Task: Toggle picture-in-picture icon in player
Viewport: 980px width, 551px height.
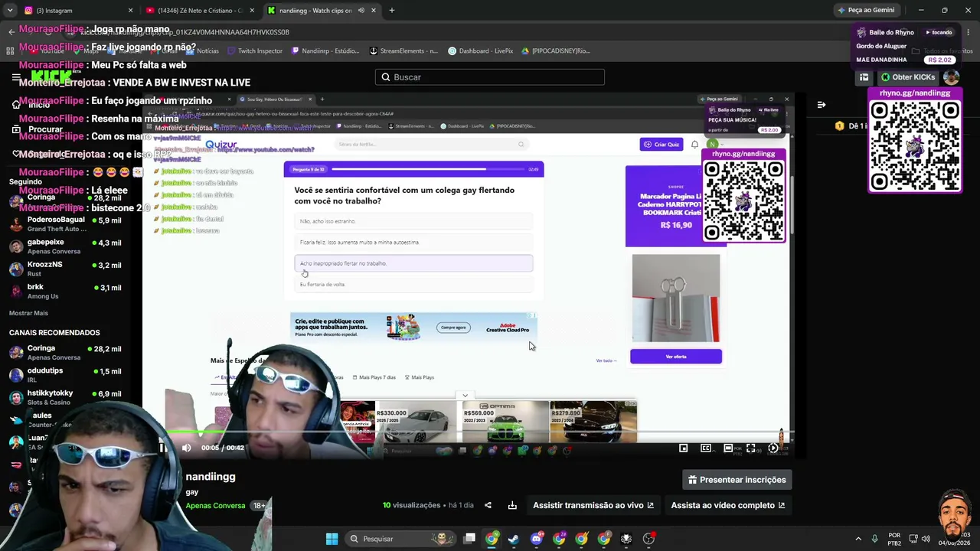Action: coord(684,448)
